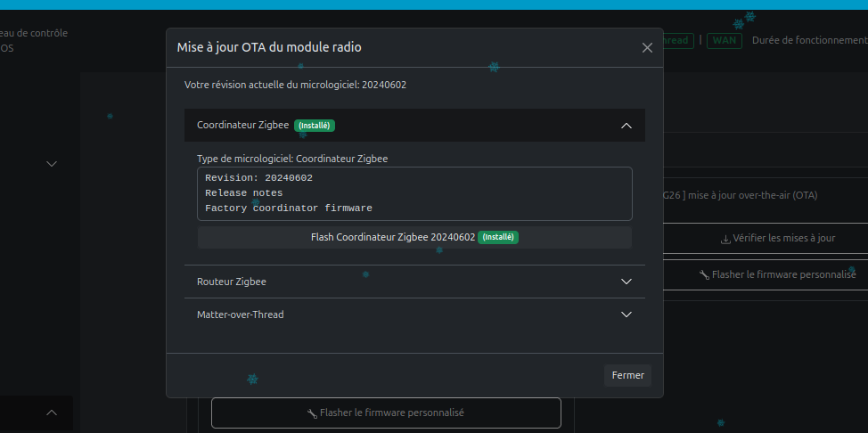
Task: Click bottom Flasher le firmware personnalisé button
Action: [386, 413]
